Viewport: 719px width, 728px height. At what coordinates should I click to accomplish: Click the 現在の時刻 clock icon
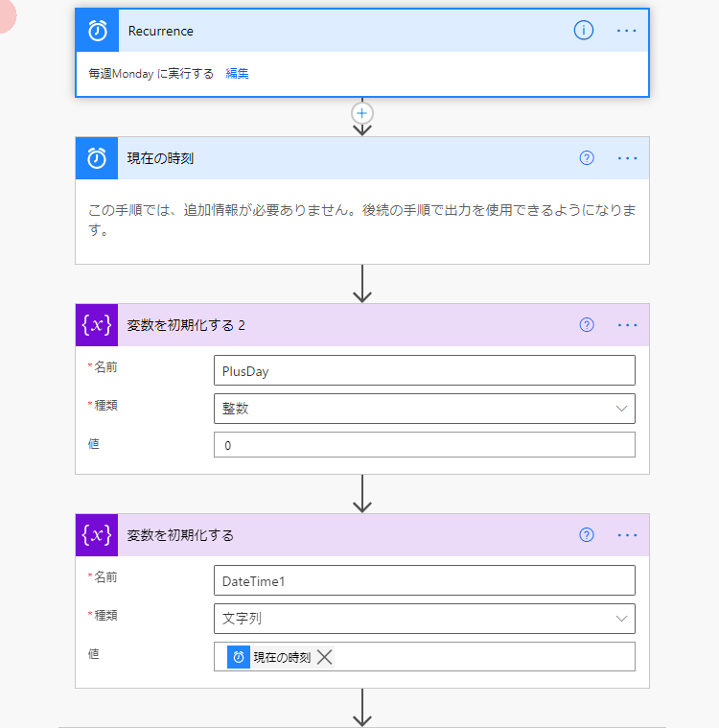(97, 158)
